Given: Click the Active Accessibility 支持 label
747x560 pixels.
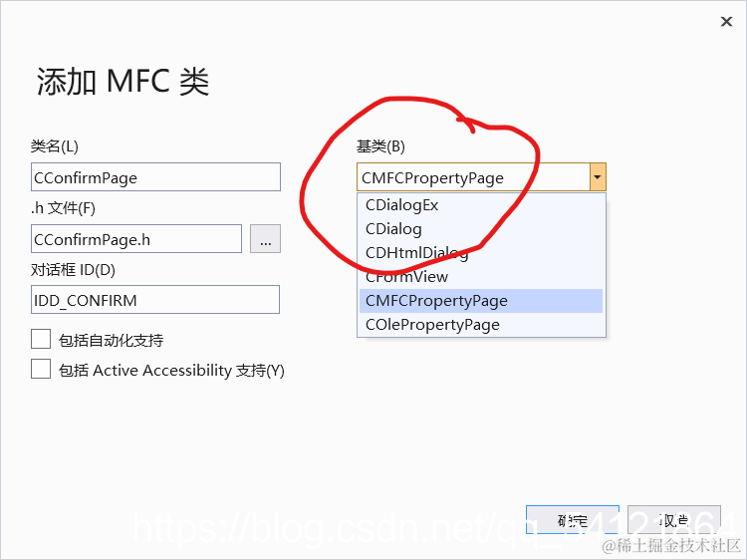Looking at the screenshot, I should (x=171, y=370).
